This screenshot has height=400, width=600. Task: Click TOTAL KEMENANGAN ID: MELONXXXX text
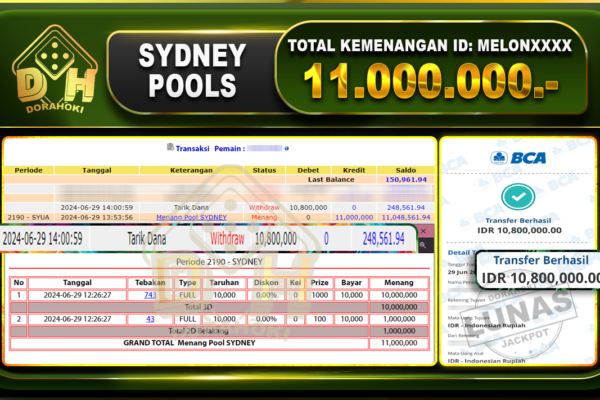coord(430,46)
